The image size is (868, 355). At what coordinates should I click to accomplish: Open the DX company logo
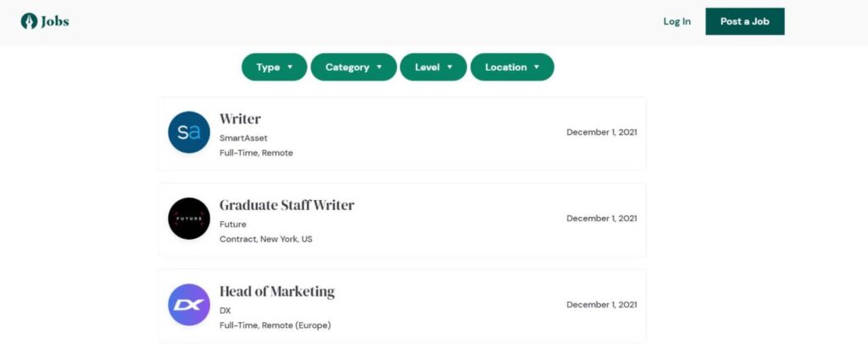pyautogui.click(x=189, y=305)
